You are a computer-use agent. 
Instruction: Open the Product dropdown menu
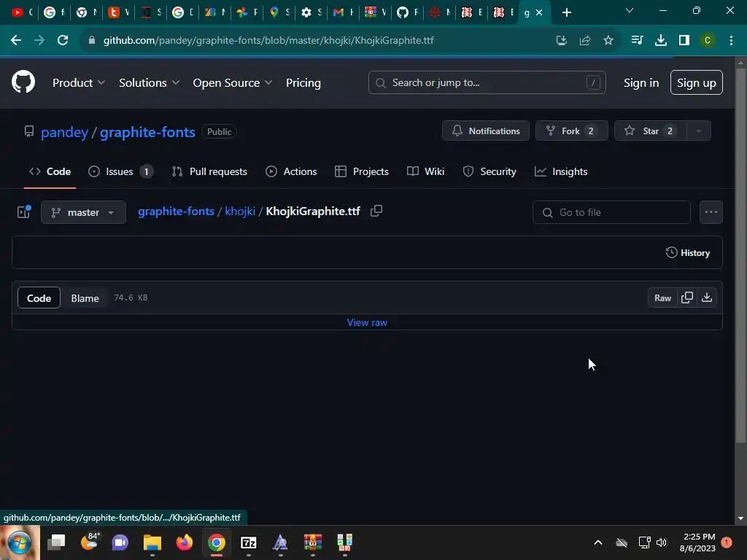coord(79,82)
